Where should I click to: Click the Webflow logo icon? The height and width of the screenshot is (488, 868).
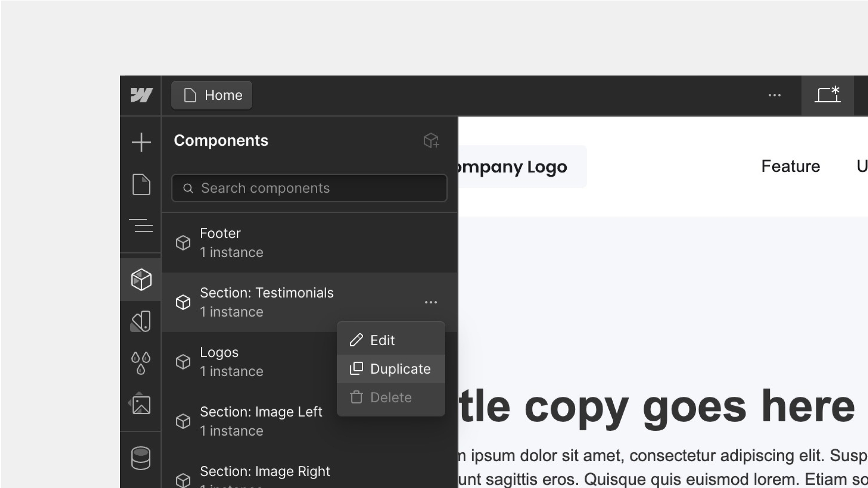[x=141, y=95]
